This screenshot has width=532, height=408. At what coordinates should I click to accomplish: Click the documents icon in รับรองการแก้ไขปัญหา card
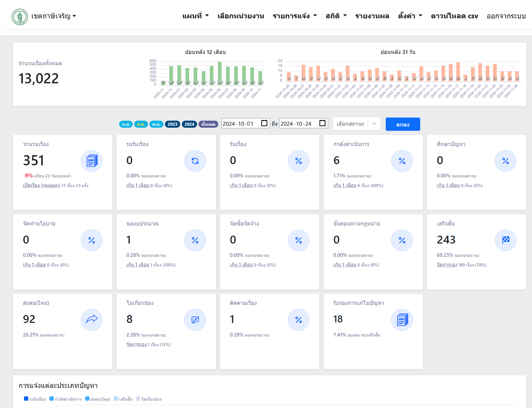pos(402,320)
